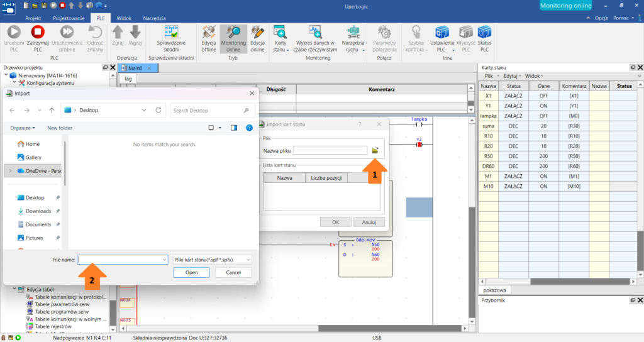Screen dimensions: 644x342
Task: Click Anuluj in Import kart stanu
Action: 369,222
